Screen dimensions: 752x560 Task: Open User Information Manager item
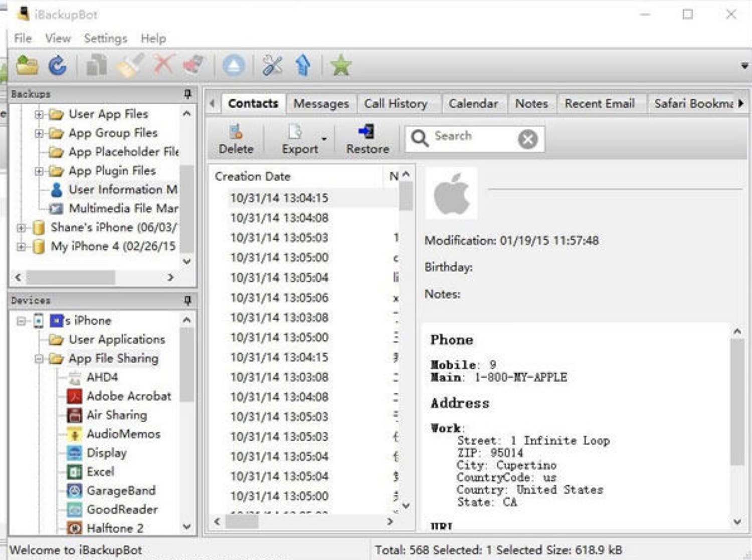114,190
